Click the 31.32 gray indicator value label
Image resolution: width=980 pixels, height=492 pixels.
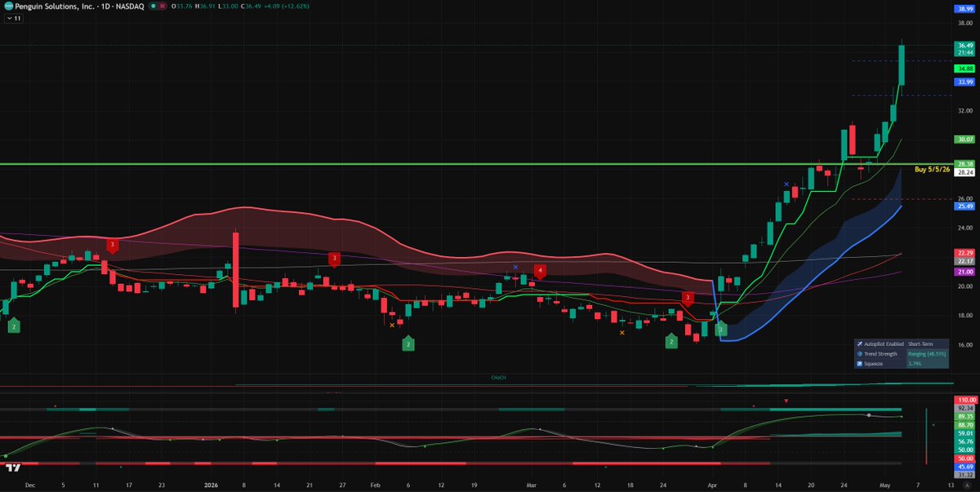pyautogui.click(x=964, y=475)
